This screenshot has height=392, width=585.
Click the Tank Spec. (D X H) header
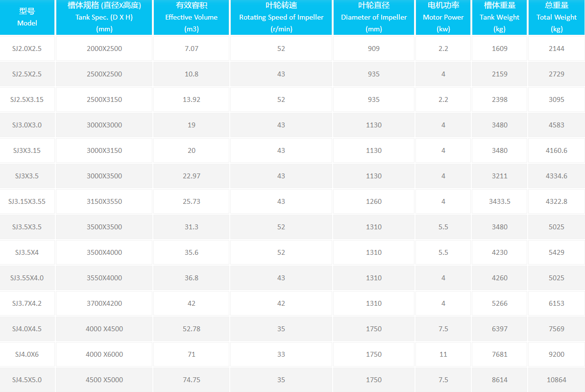[x=104, y=17]
